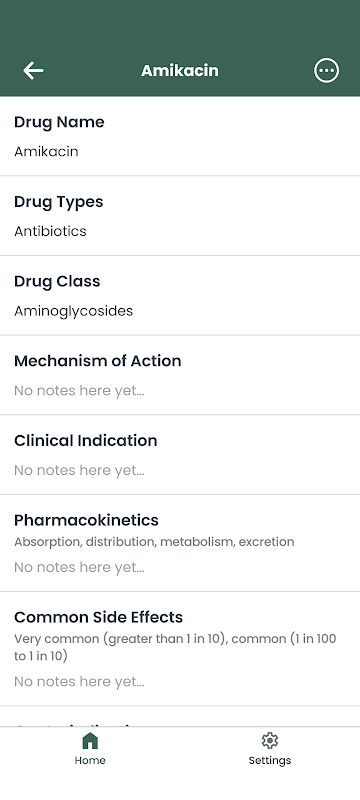360x800 pixels.
Task: Add notes under Pharmacokinetics
Action: click(x=79, y=567)
